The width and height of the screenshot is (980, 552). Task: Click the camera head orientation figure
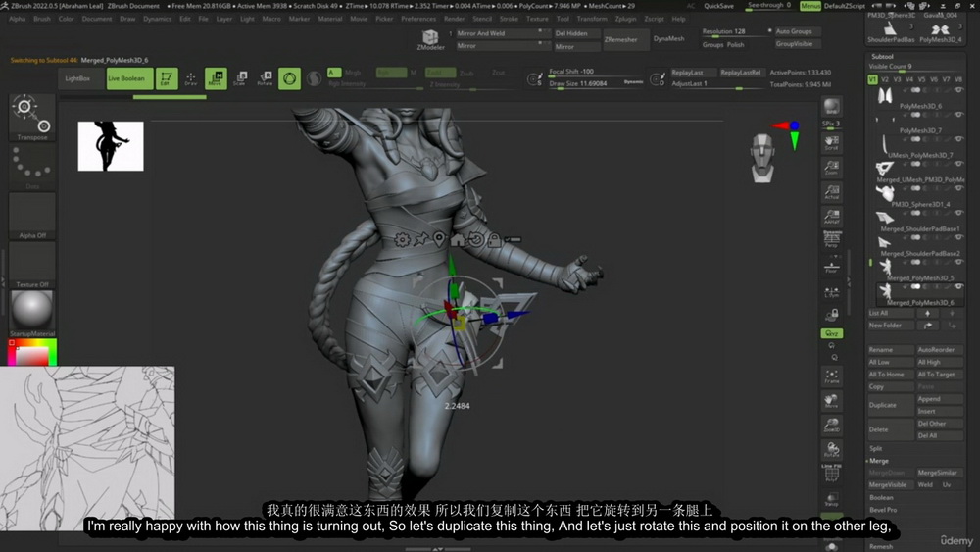tap(762, 158)
